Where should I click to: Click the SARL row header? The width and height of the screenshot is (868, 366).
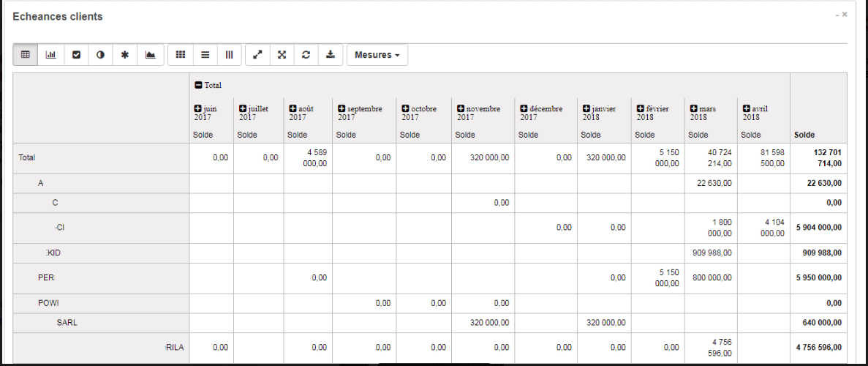pyautogui.click(x=67, y=322)
